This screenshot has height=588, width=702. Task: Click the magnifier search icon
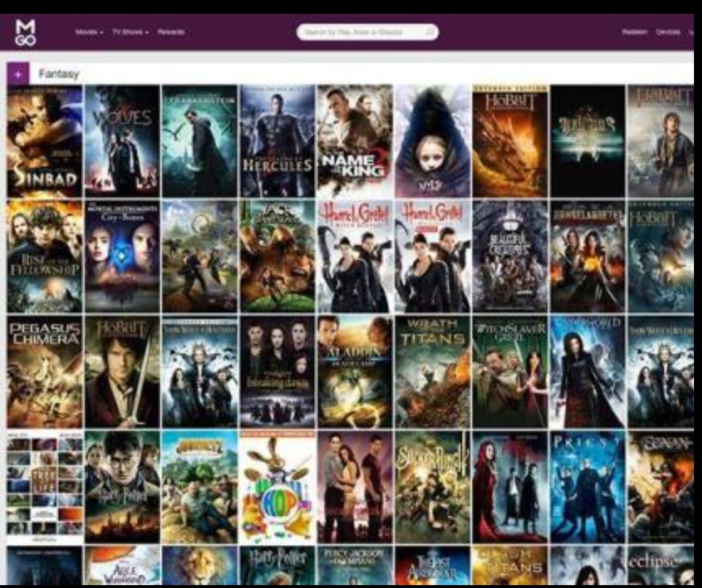429,32
